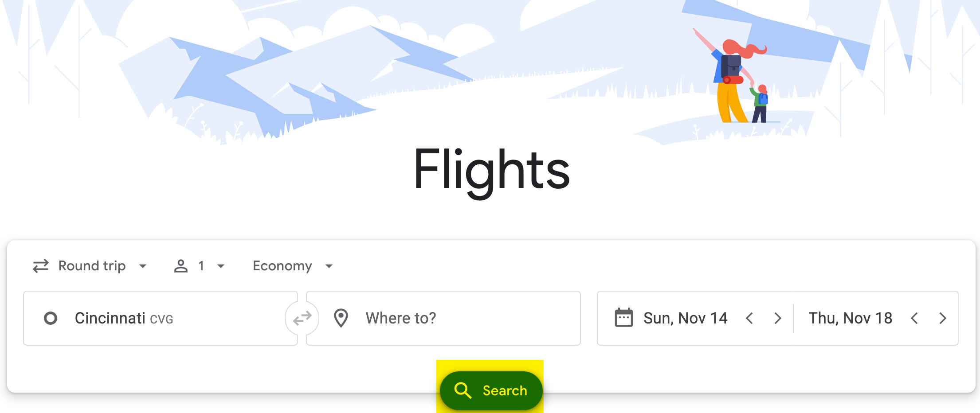Screen dimensions: 980x413
Task: Open the Economy cabin class dropdown
Action: coord(293,266)
